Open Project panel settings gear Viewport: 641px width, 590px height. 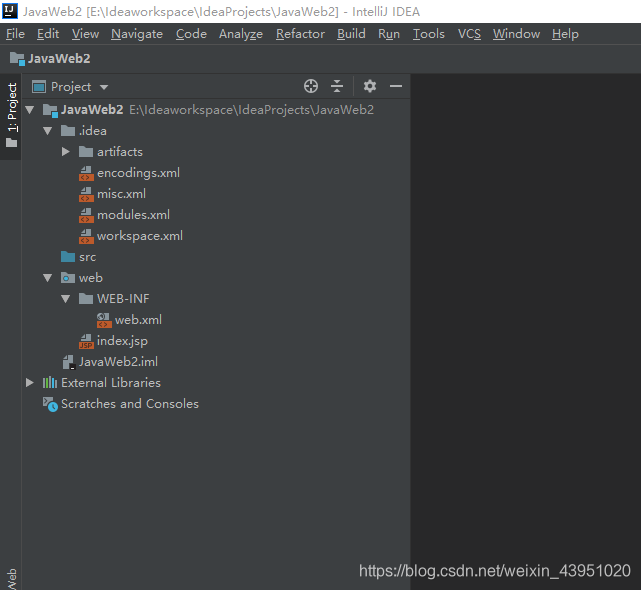370,86
